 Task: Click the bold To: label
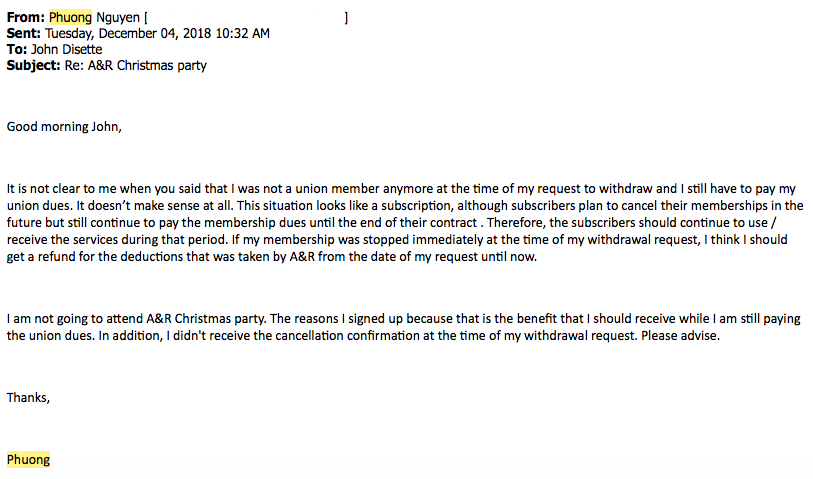tap(18, 49)
